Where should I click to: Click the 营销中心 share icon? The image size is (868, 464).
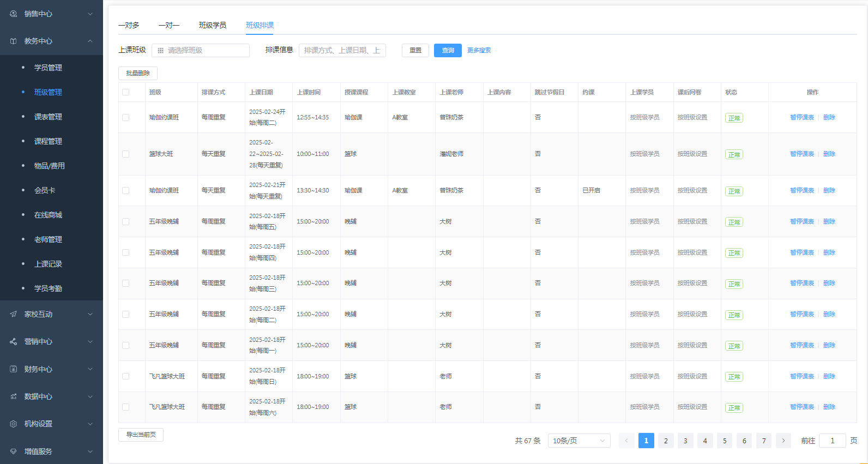[x=14, y=341]
